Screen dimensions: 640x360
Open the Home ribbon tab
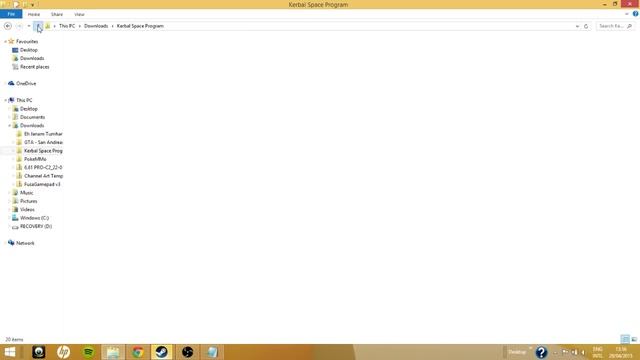tap(33, 14)
